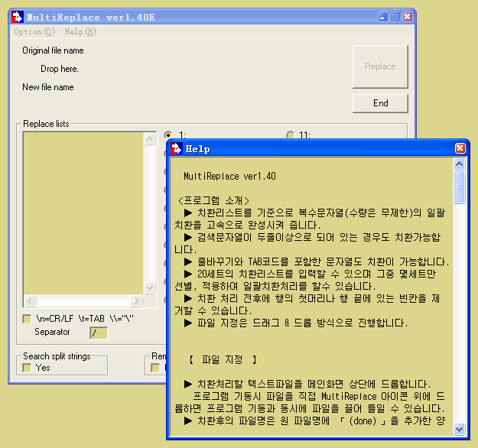Image resolution: width=478 pixels, height=448 pixels.
Task: Minimize the MultiReplace main window
Action: [382, 17]
